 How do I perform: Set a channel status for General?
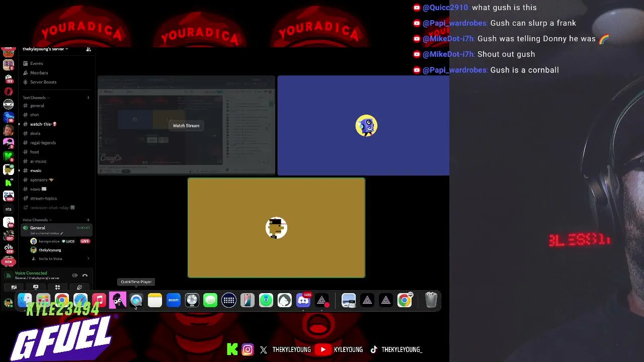pyautogui.click(x=47, y=233)
